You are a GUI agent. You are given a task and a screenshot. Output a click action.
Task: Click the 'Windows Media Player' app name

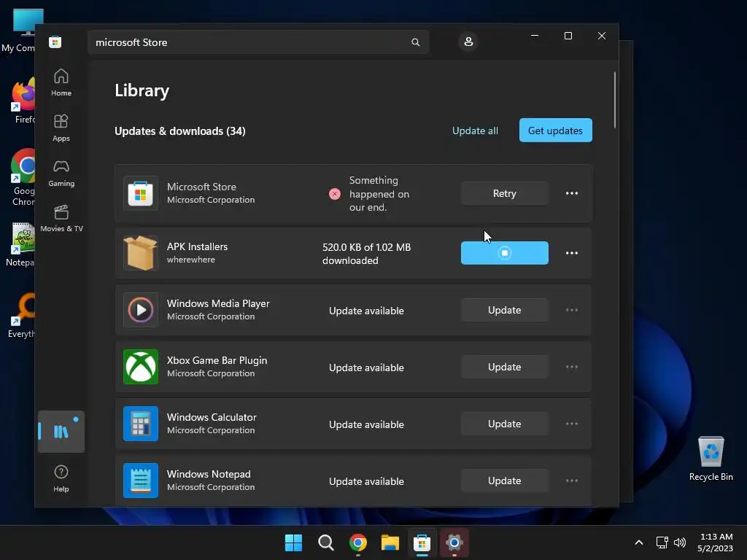[218, 303]
